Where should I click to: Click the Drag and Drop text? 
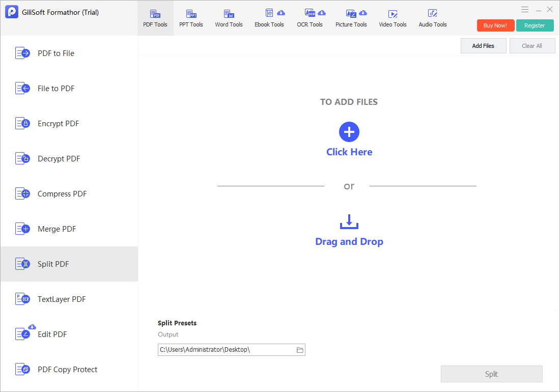pyautogui.click(x=349, y=242)
